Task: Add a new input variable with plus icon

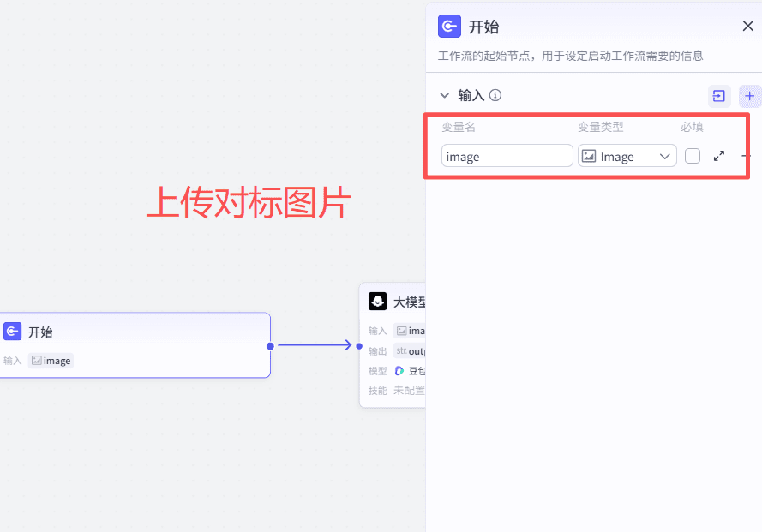Action: click(x=750, y=96)
